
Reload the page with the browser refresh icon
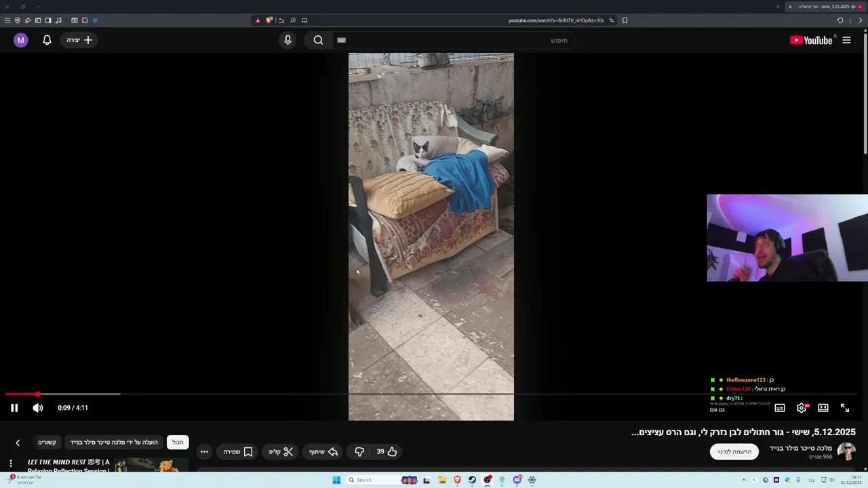click(840, 20)
